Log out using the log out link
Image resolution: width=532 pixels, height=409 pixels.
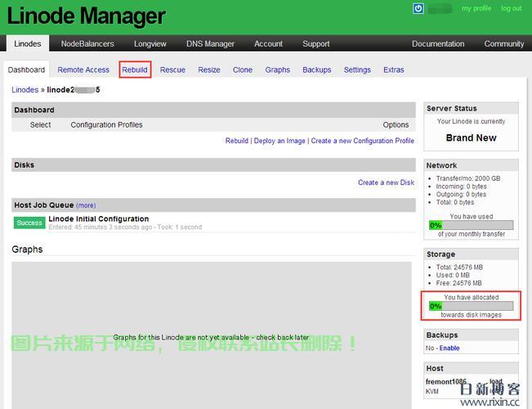pos(512,8)
